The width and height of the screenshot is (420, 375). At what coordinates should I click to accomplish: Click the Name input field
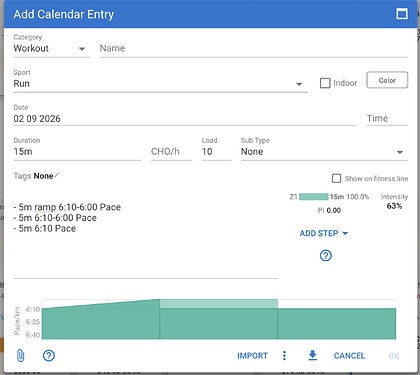[x=254, y=49]
